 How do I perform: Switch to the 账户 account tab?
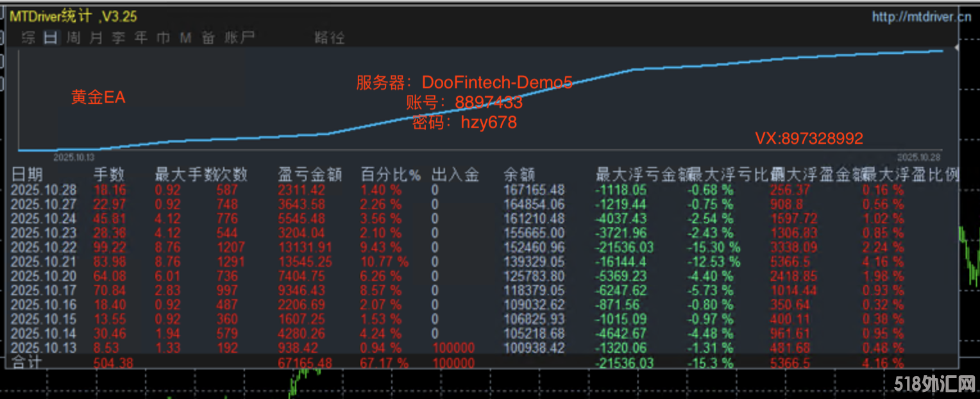pyautogui.click(x=239, y=38)
